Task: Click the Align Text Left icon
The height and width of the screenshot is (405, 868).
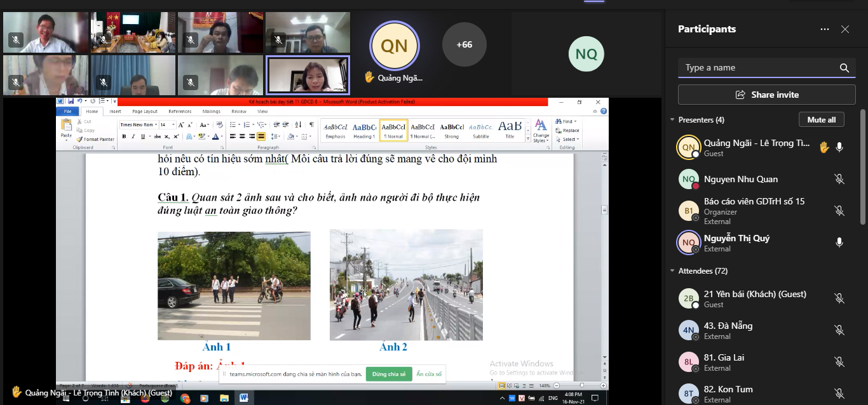Action: 233,136
